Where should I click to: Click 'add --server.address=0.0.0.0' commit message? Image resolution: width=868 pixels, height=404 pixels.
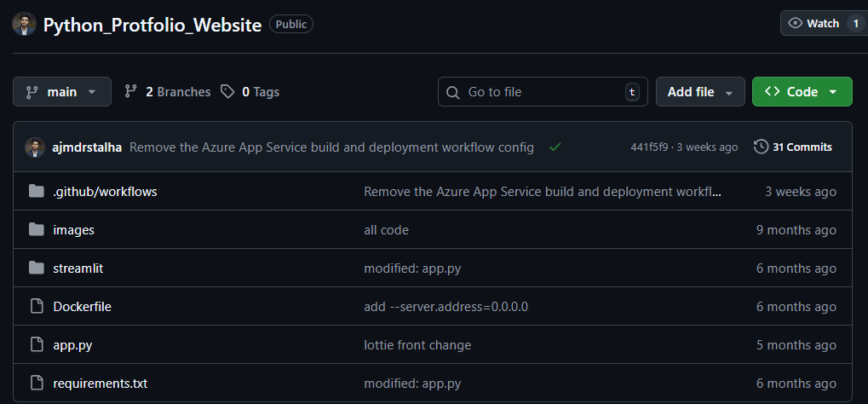click(x=446, y=307)
